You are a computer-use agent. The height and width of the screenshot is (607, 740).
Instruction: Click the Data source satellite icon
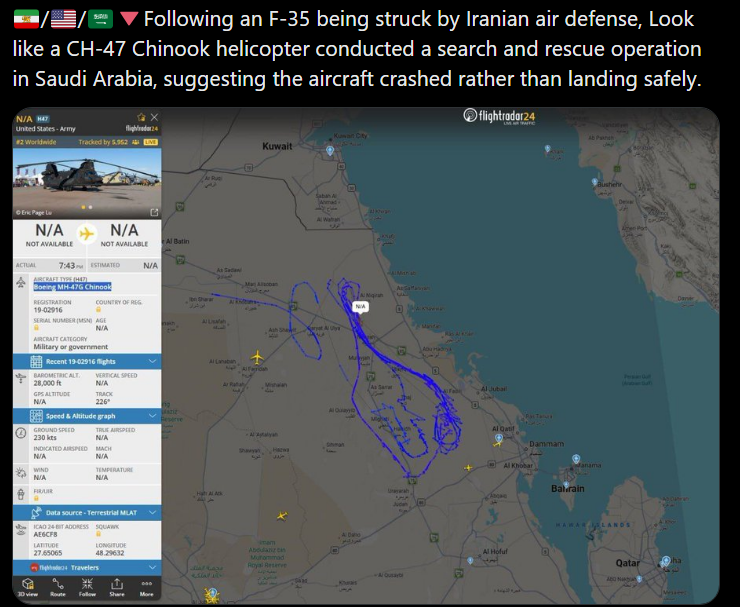pyautogui.click(x=36, y=513)
